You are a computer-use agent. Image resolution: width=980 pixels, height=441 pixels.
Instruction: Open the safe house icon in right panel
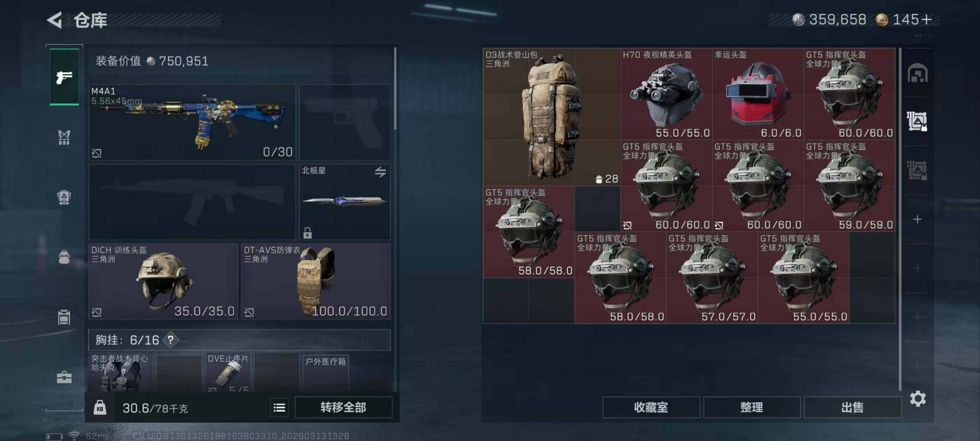pos(917,73)
